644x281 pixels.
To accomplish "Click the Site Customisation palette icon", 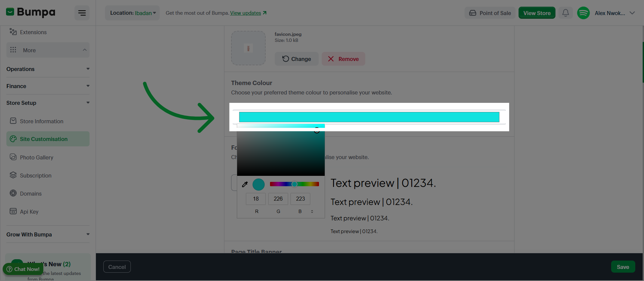I will point(13,139).
